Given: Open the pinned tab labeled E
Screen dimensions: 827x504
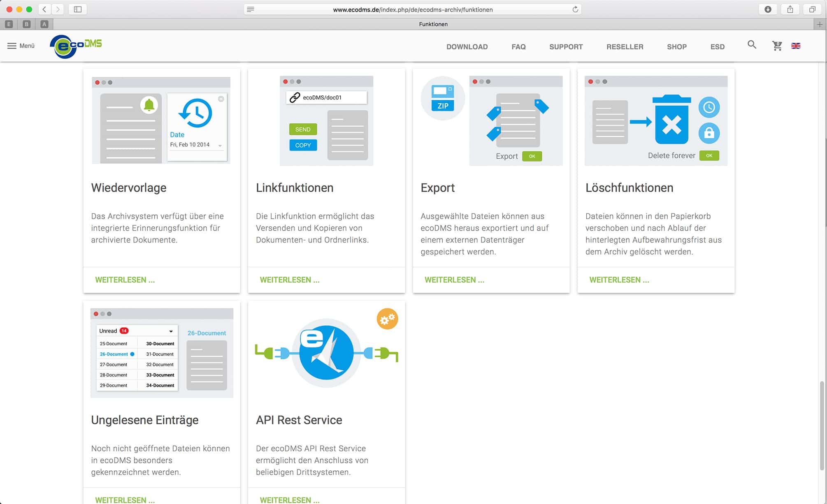Looking at the screenshot, I should (9, 24).
